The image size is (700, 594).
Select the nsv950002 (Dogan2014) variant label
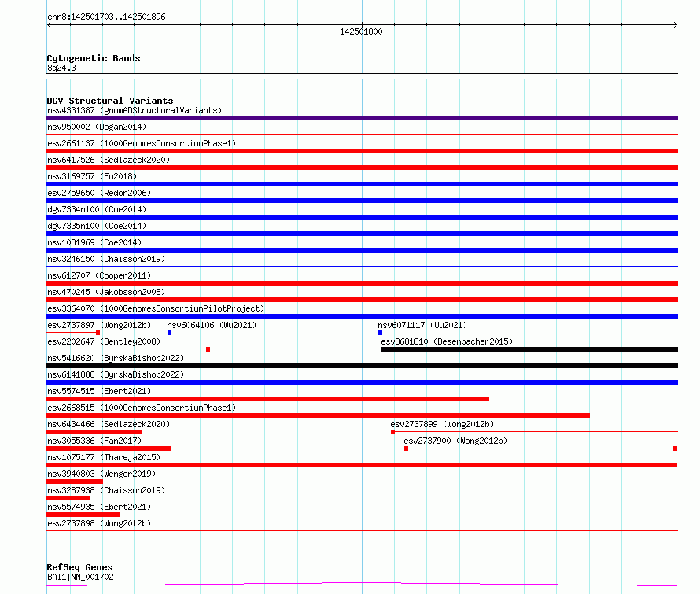tap(97, 127)
